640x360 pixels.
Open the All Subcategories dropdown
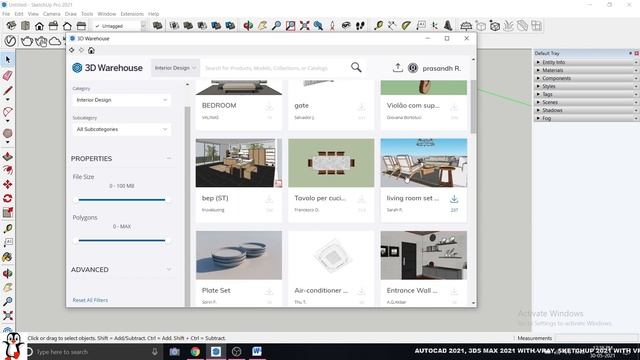pyautogui.click(x=122, y=129)
